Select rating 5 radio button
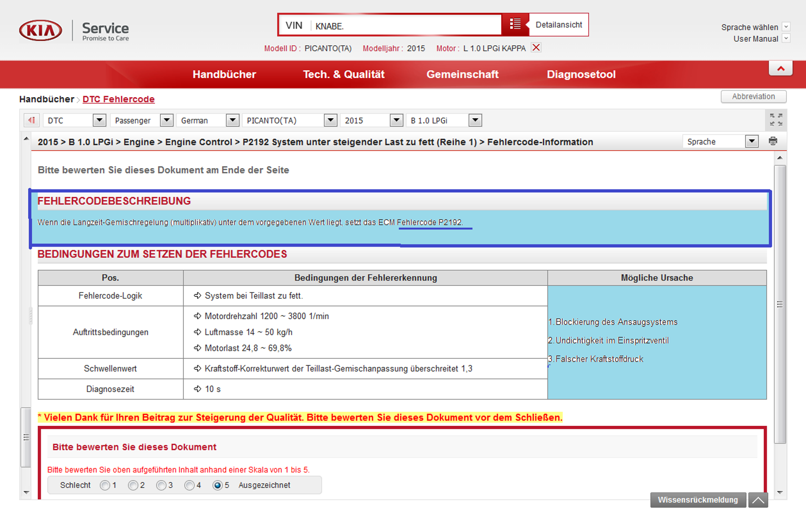The width and height of the screenshot is (806, 532). (x=218, y=485)
